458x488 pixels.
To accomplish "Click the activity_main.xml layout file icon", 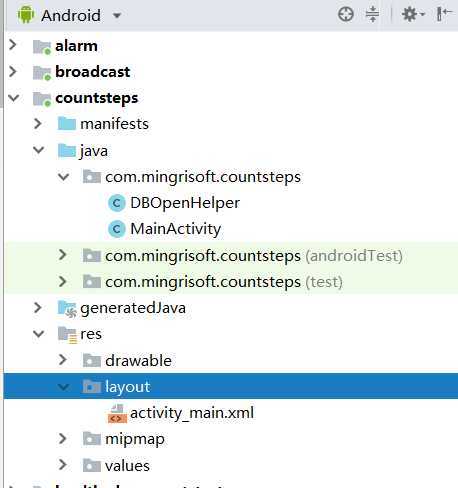I will (117, 414).
